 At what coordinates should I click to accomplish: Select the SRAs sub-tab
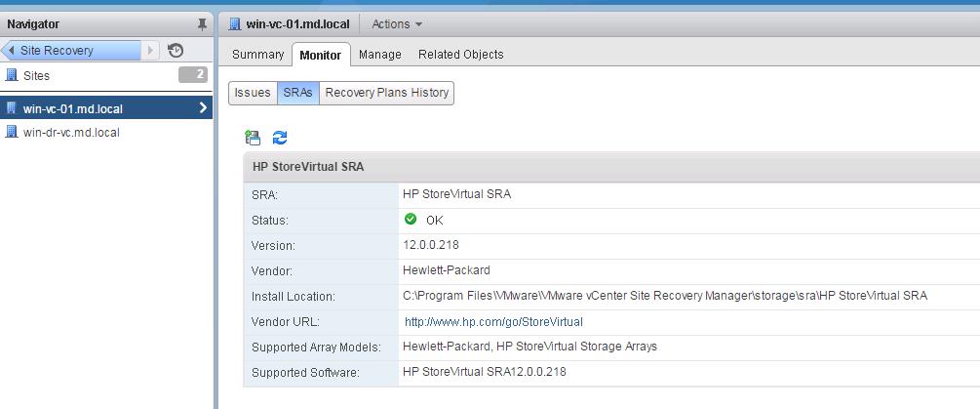(x=297, y=93)
